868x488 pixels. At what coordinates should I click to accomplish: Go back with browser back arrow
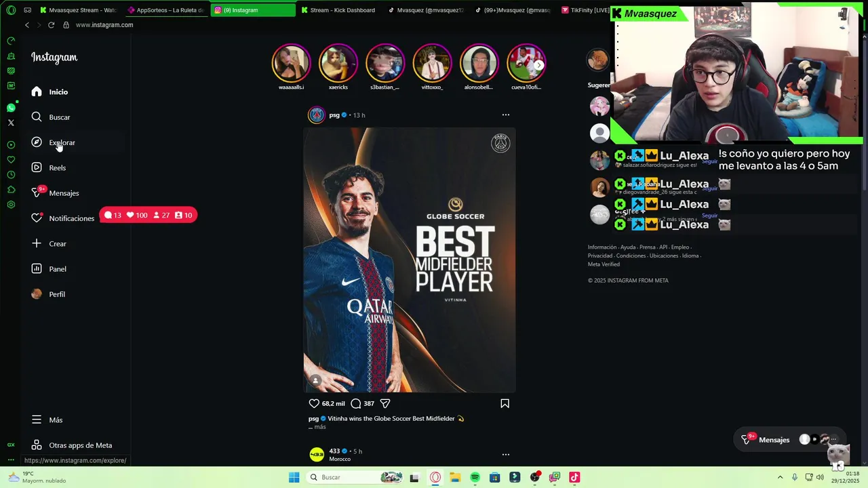click(x=27, y=25)
